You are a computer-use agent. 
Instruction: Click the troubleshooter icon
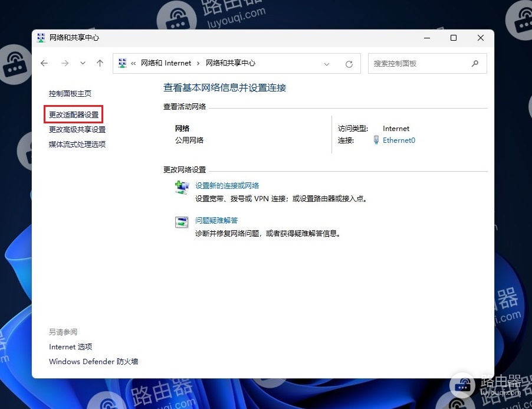pos(182,222)
